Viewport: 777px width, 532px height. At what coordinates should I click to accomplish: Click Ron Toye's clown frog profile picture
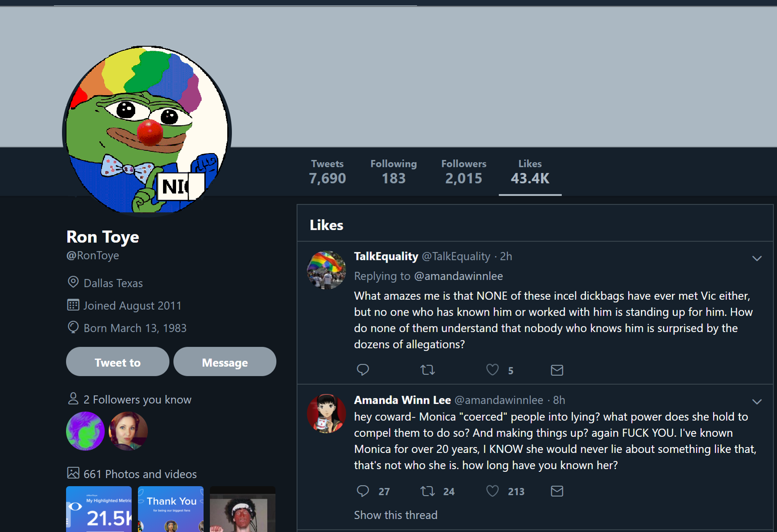tap(147, 131)
